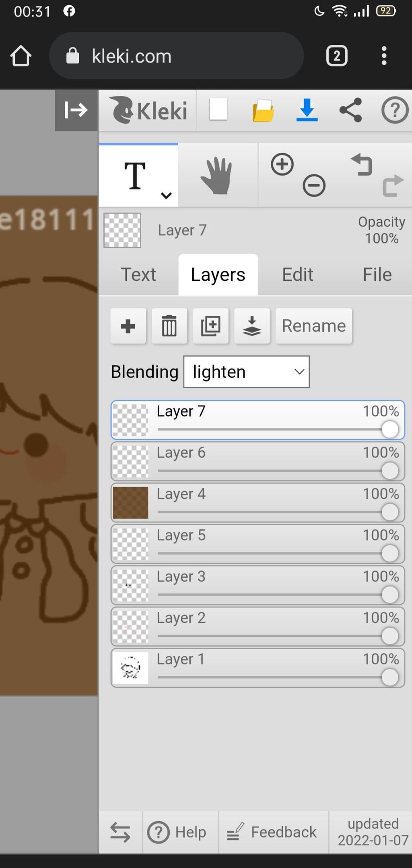Click the Layer 4 opacity slider handle
Viewport: 412px width, 868px height.
pos(389,512)
